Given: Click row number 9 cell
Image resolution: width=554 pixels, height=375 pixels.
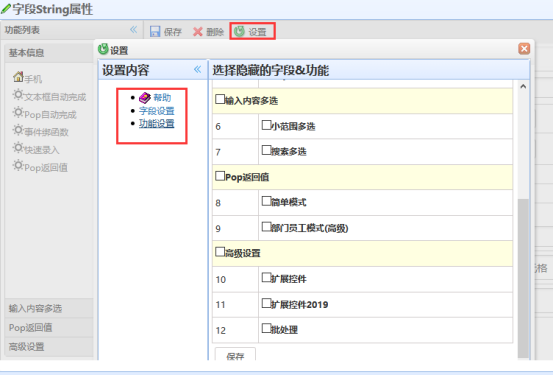Looking at the screenshot, I should coord(235,228).
